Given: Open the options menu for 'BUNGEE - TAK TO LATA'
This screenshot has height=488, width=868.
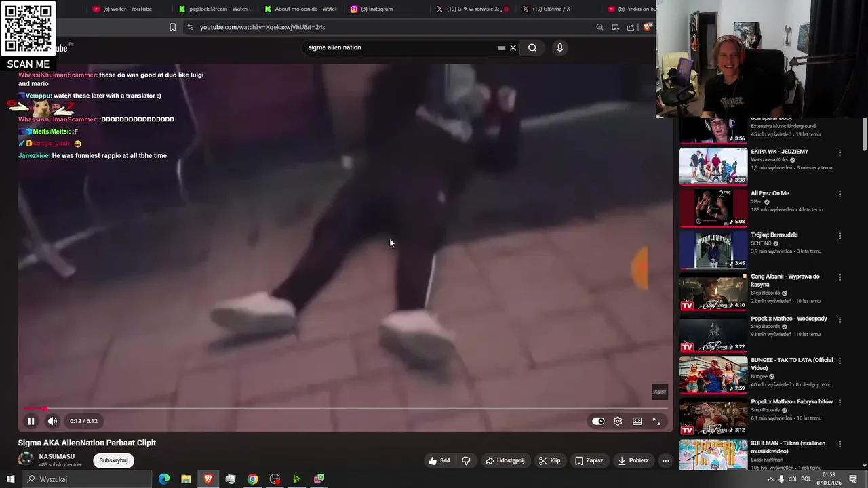Looking at the screenshot, I should pos(840,361).
